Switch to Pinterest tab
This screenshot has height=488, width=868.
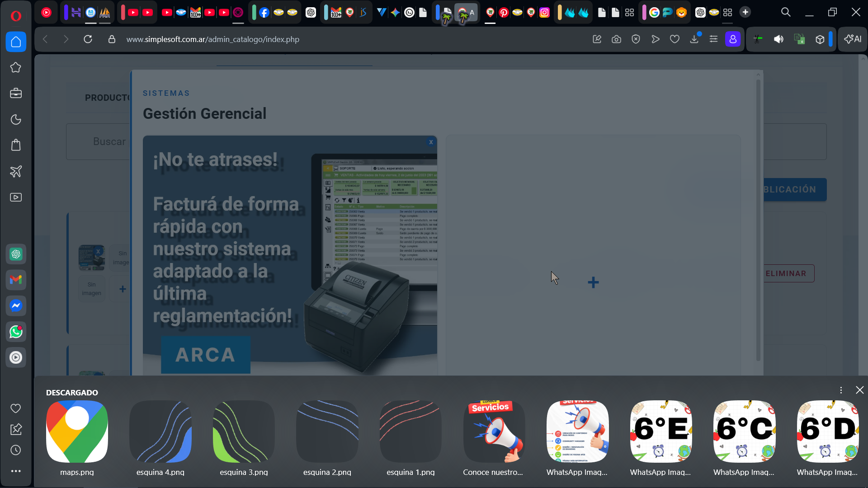tap(504, 13)
